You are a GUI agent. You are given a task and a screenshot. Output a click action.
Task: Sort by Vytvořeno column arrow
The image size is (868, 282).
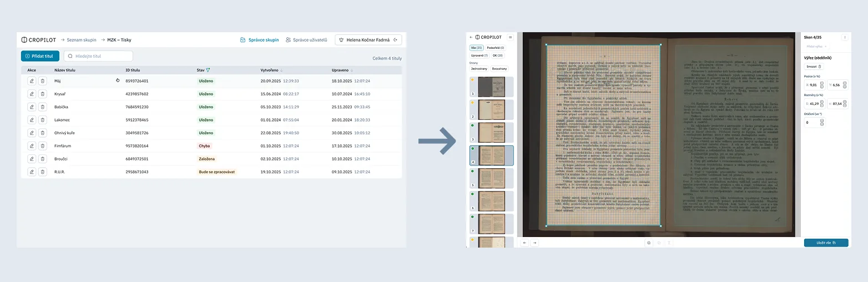[x=281, y=70]
